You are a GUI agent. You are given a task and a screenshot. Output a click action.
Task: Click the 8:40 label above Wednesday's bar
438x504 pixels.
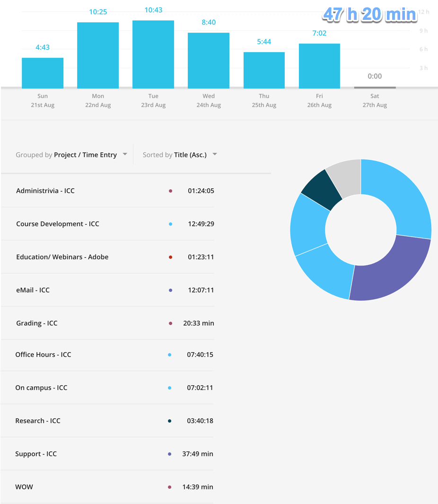pos(209,22)
